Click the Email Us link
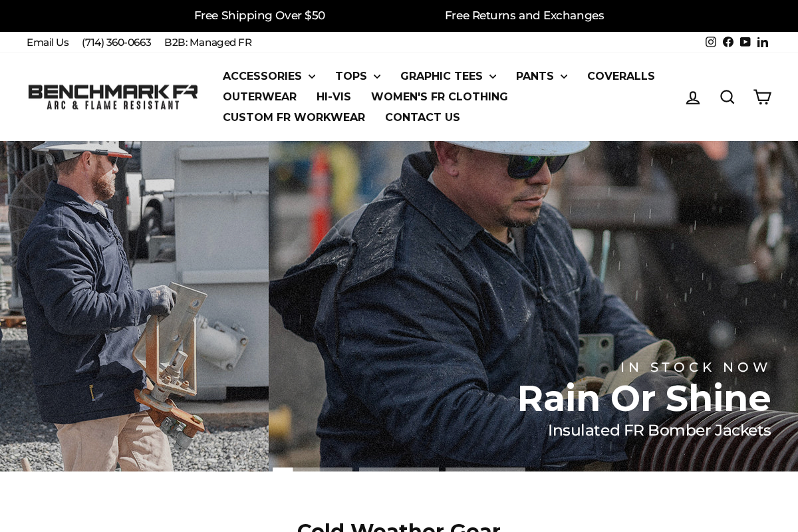798x532 pixels. click(x=47, y=43)
